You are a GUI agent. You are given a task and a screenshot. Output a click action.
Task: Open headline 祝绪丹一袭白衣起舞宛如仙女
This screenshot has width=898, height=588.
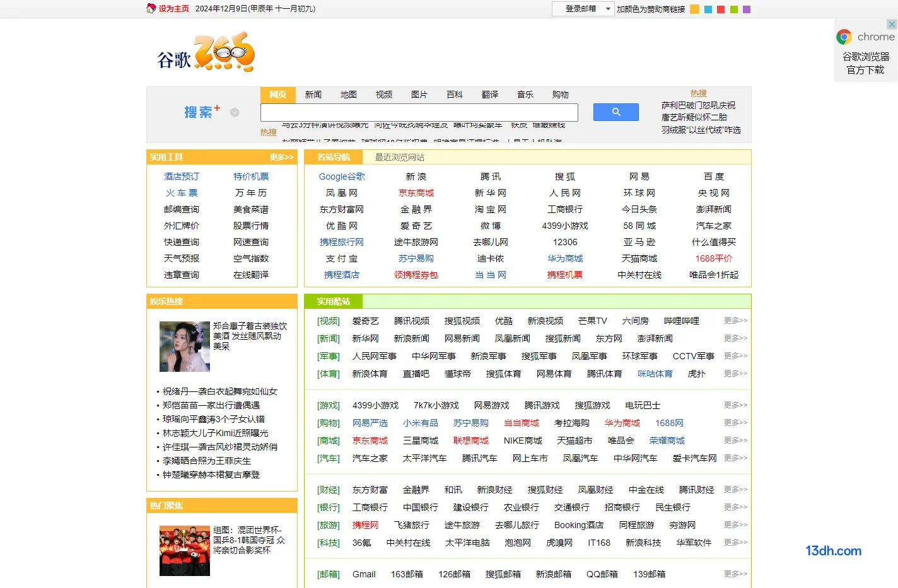click(220, 391)
